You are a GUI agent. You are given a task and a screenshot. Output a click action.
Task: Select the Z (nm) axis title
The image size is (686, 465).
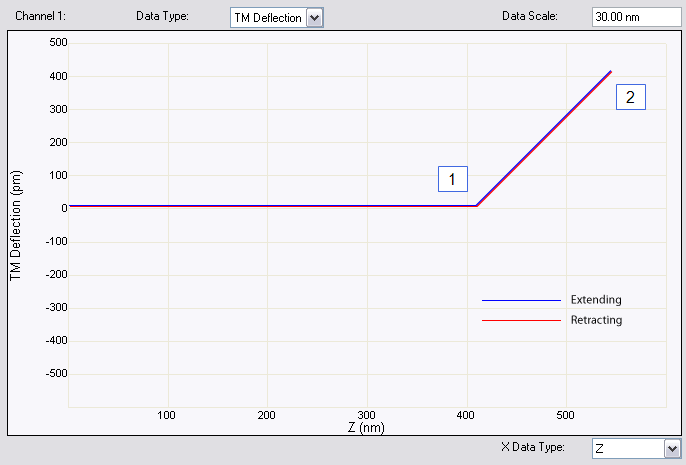367,427
